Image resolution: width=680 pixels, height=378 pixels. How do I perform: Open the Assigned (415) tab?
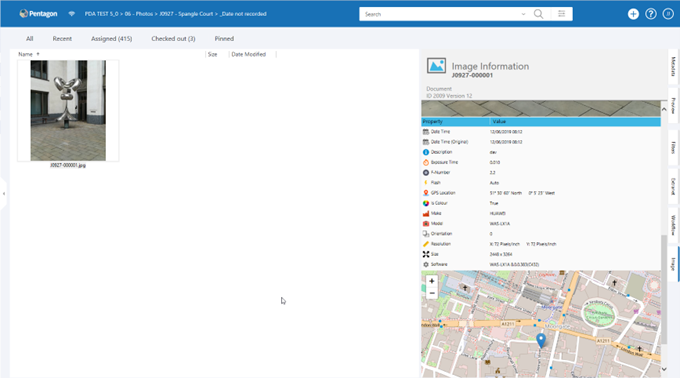click(111, 39)
